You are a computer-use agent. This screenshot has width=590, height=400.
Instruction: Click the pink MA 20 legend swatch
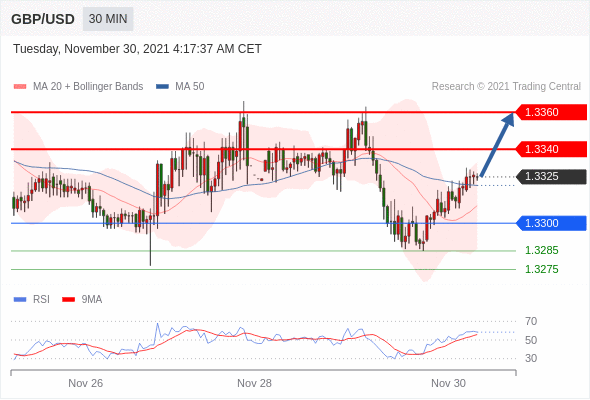point(20,87)
